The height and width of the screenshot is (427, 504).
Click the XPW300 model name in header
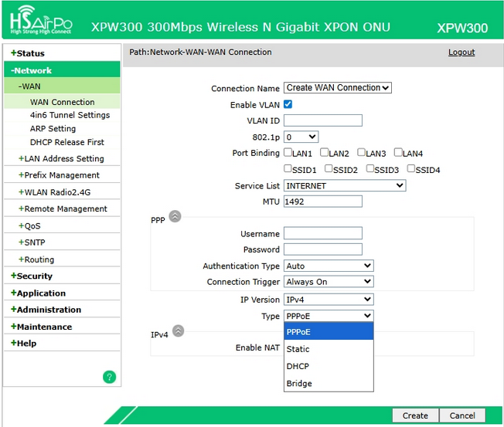(x=462, y=28)
